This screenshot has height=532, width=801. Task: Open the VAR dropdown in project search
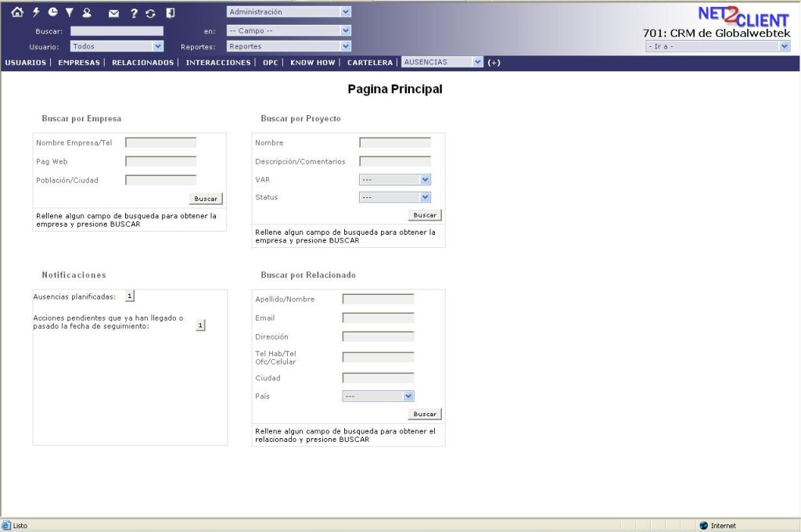coord(395,180)
